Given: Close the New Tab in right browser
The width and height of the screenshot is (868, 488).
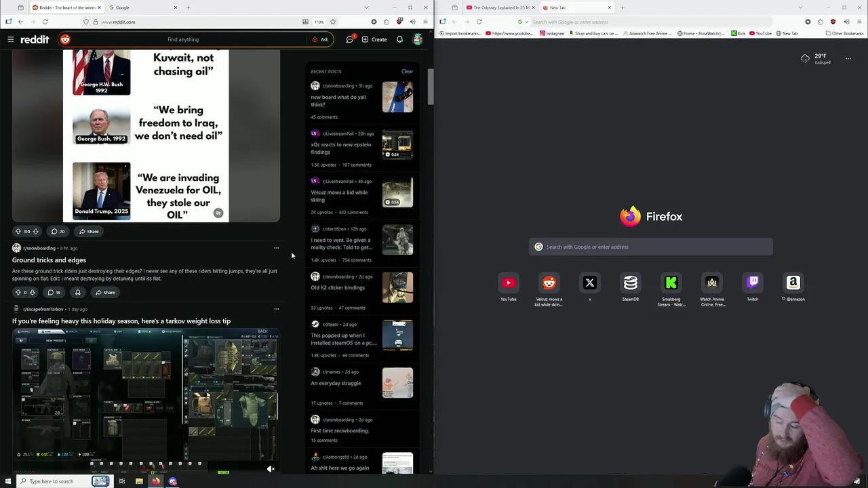Looking at the screenshot, I should (609, 7).
